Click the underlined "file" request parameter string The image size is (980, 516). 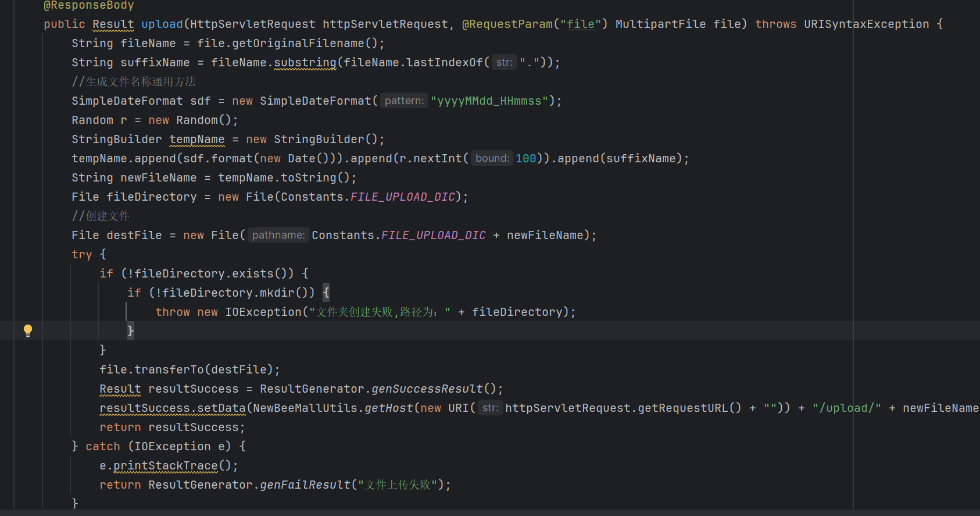point(580,24)
